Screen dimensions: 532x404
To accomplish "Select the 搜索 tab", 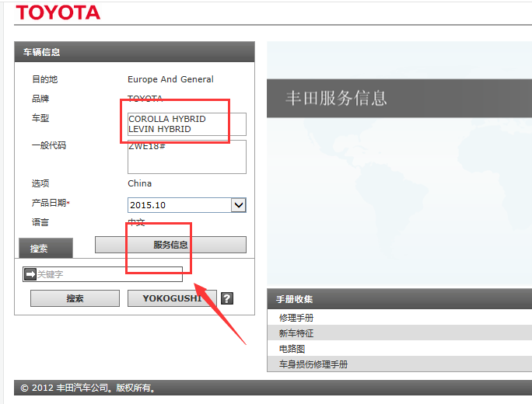I will [46, 248].
